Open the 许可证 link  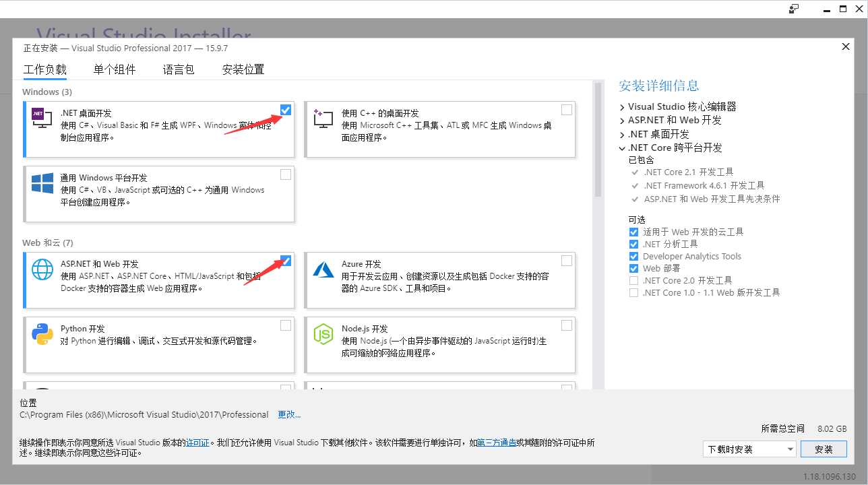point(197,443)
